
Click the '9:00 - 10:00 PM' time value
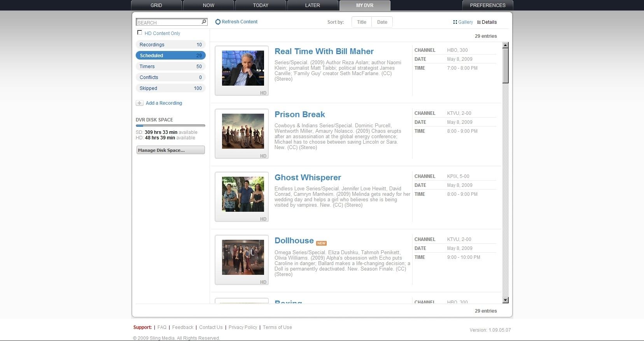tap(464, 257)
